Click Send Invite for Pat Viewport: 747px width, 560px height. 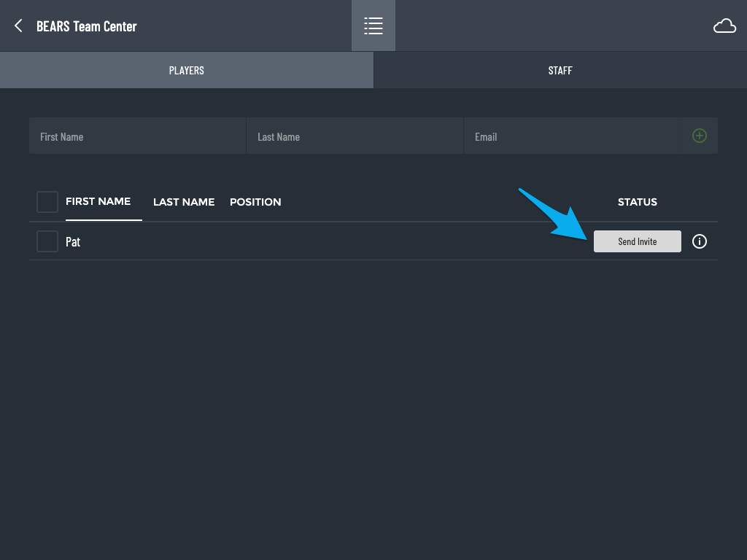coord(638,241)
